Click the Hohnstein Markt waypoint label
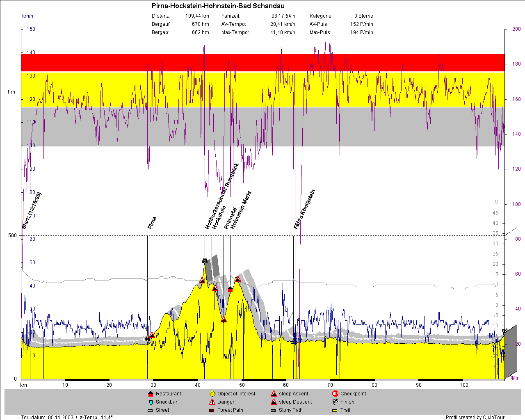This screenshot has height=420, width=525. pyautogui.click(x=241, y=210)
